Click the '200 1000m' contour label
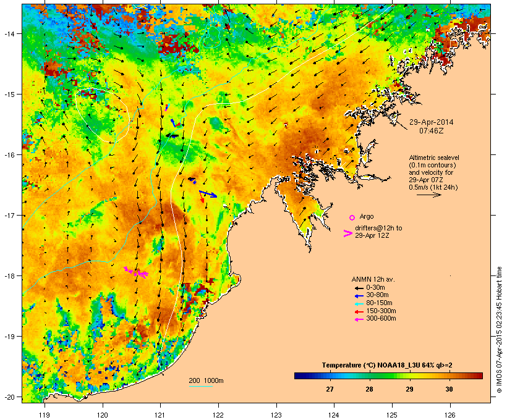The width and height of the screenshot is (507, 420). pos(206,380)
